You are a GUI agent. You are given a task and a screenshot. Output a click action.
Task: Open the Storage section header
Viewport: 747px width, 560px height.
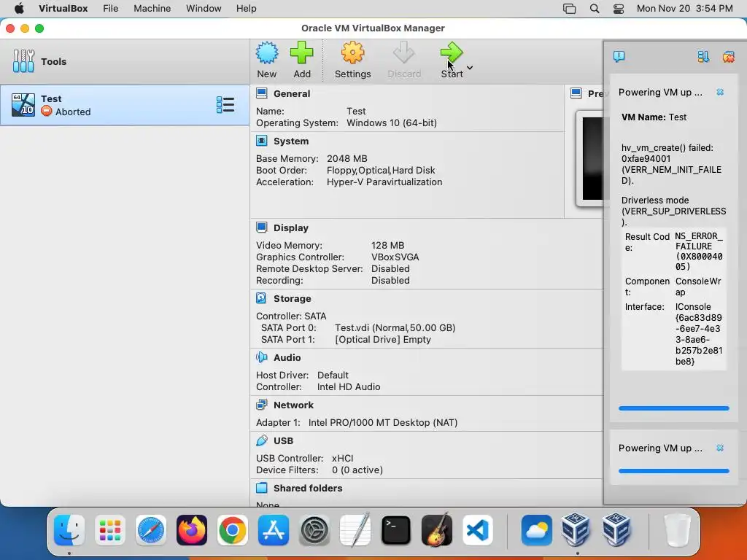292,298
